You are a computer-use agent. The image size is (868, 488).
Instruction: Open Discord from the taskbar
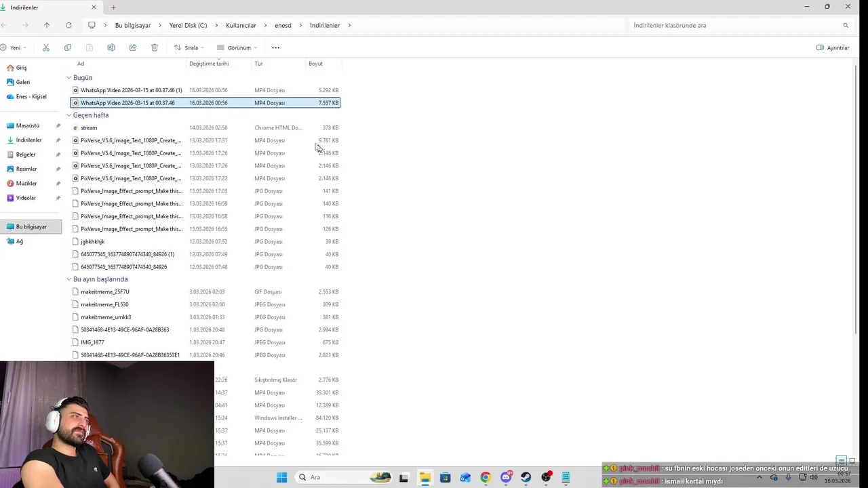[506, 477]
